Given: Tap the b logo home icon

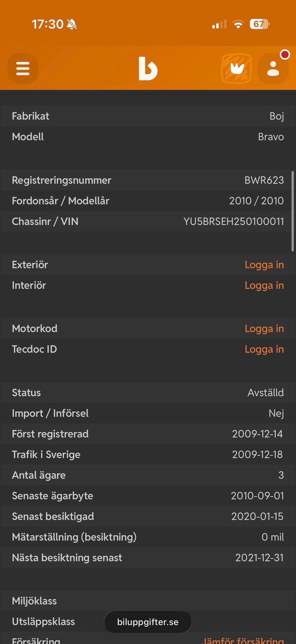Looking at the screenshot, I should pos(148,69).
